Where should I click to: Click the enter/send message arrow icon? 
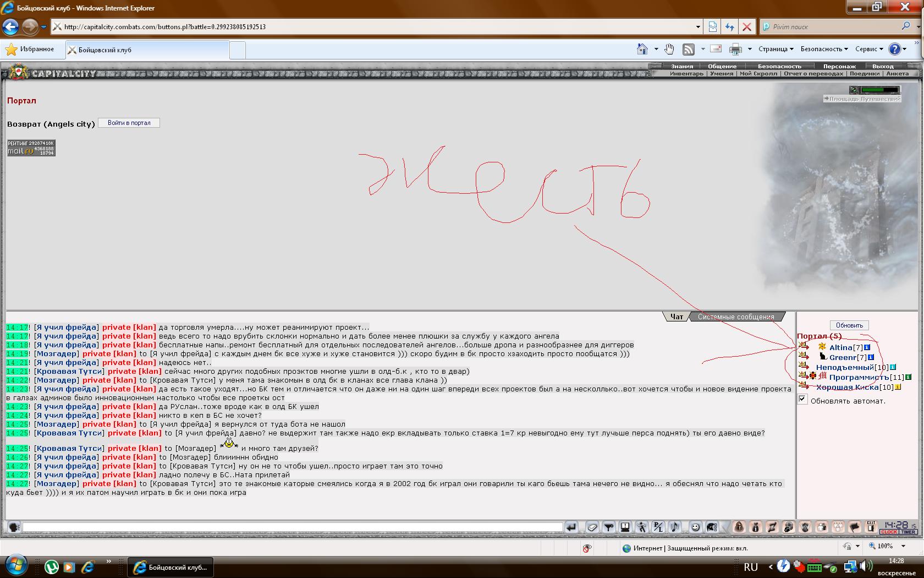[x=571, y=527]
